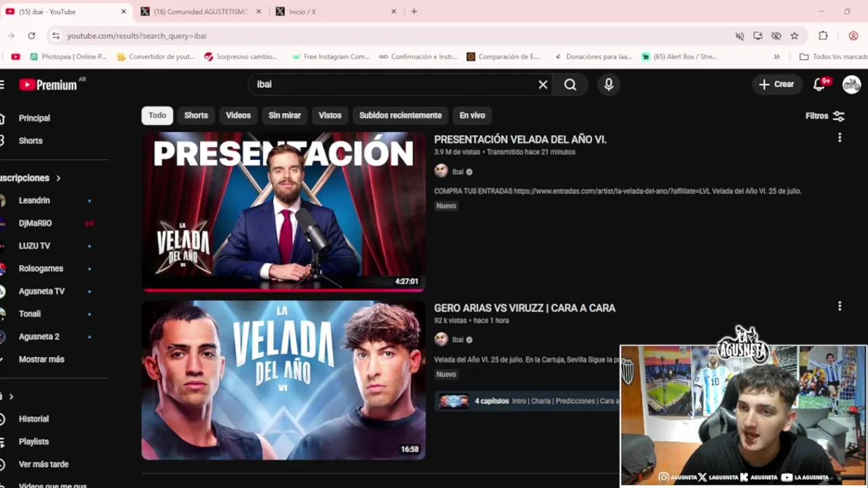Open the YouTube bookmark icon in bookmarks bar
868x488 pixels.
point(16,57)
